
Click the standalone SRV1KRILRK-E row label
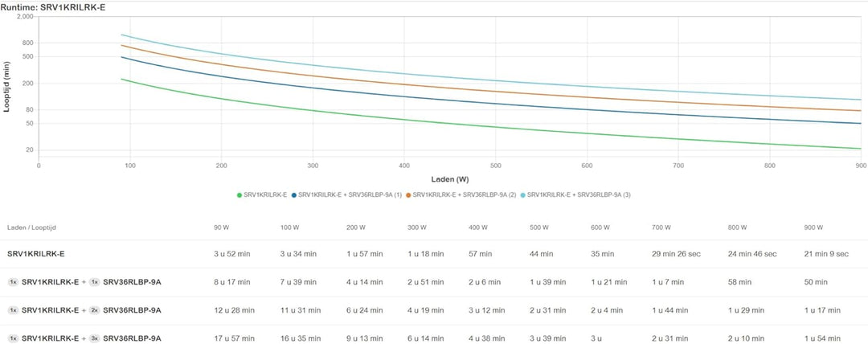(x=36, y=254)
